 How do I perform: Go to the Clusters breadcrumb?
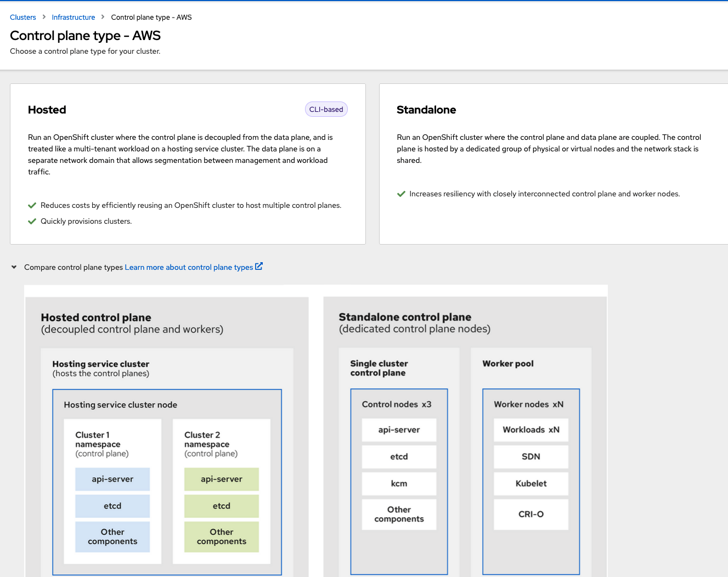tap(23, 18)
